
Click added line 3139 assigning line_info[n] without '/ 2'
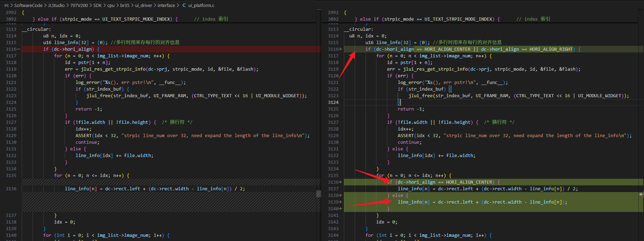482,202
